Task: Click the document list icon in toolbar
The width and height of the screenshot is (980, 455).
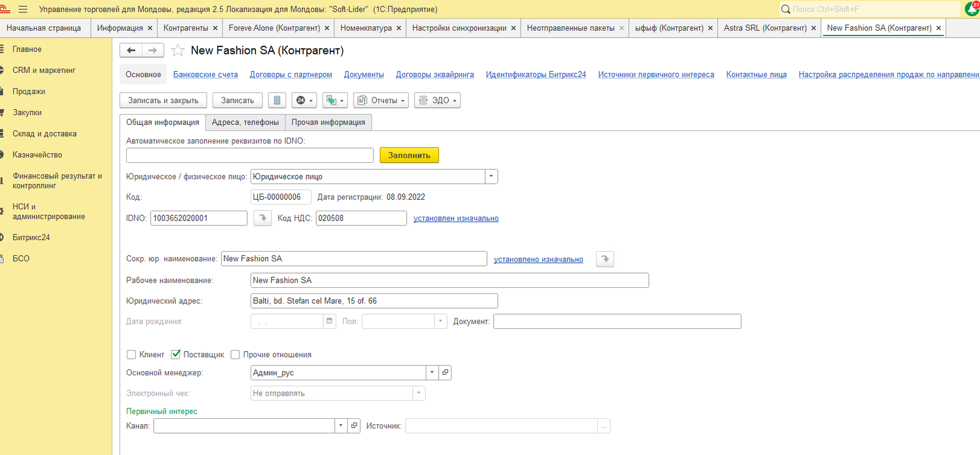Action: pyautogui.click(x=277, y=100)
